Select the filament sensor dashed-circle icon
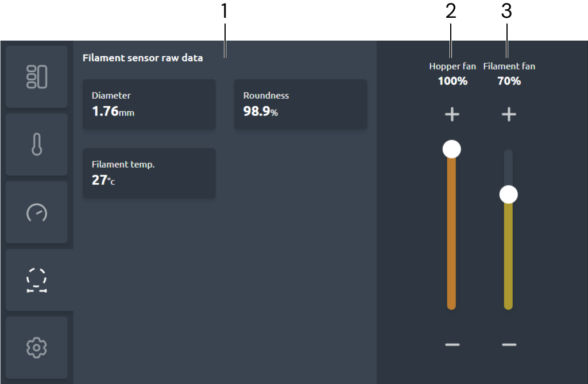The height and width of the screenshot is (384, 588). (37, 280)
